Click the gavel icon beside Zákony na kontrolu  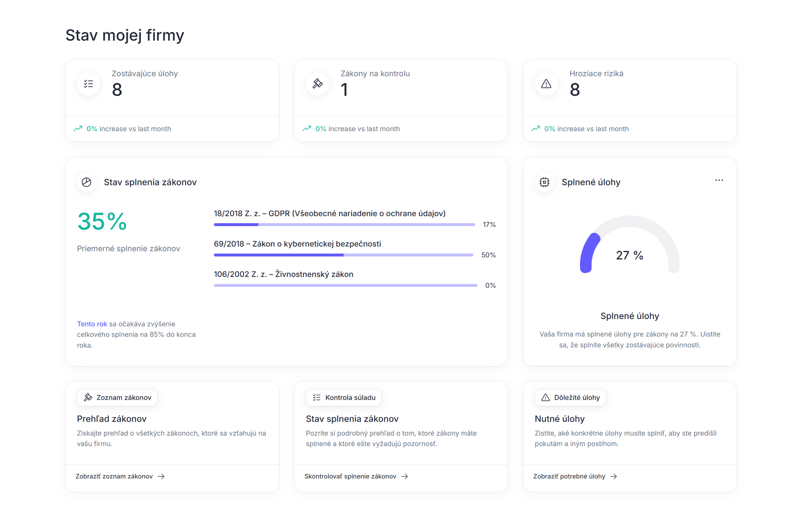pyautogui.click(x=317, y=84)
